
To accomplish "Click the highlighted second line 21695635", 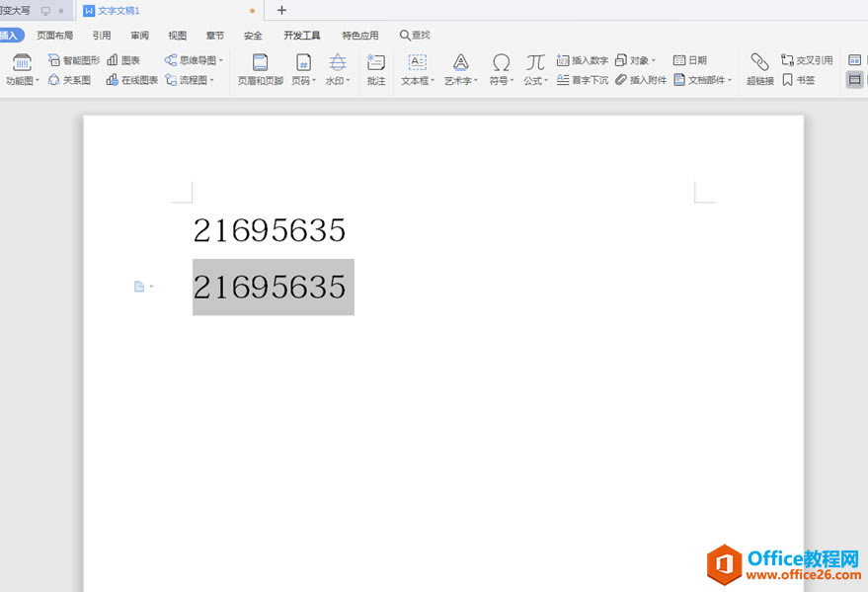I will point(270,287).
